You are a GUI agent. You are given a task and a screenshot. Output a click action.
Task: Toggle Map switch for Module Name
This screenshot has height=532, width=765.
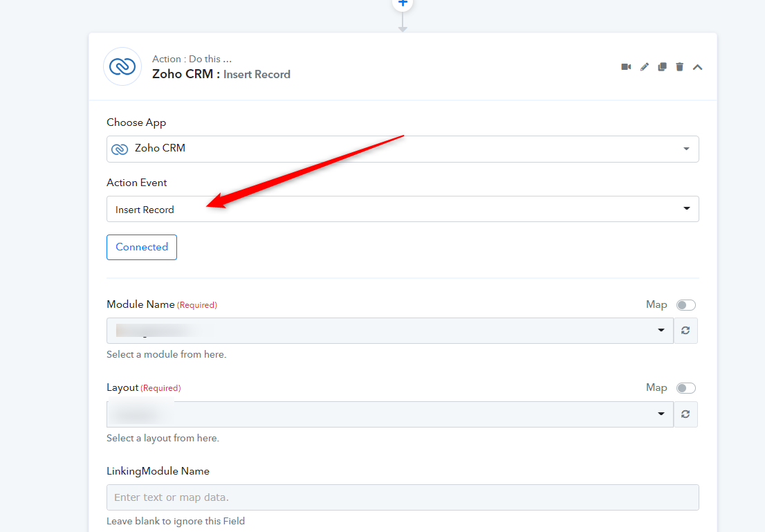685,305
